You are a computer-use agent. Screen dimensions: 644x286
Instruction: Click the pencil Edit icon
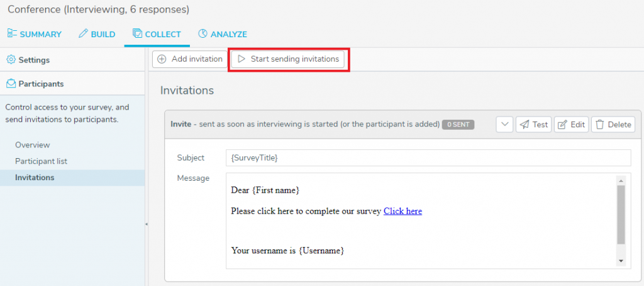(563, 124)
